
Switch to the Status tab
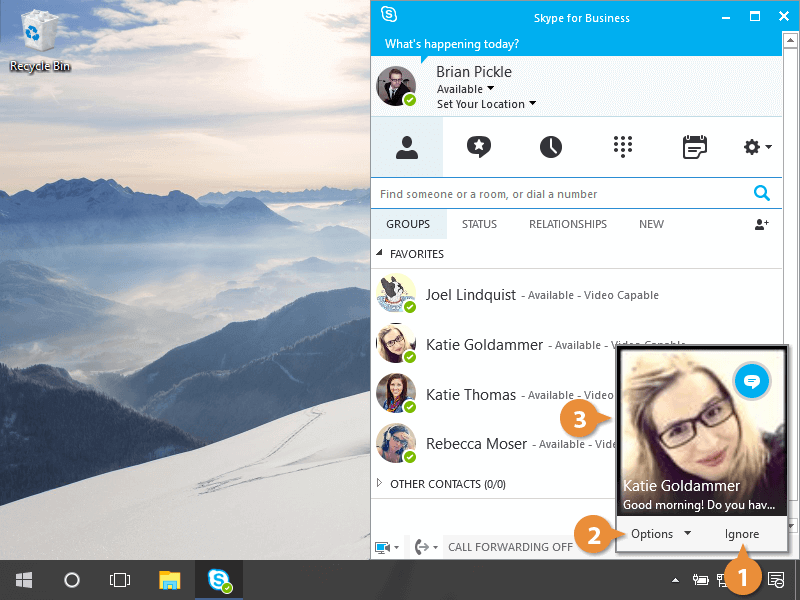point(479,225)
